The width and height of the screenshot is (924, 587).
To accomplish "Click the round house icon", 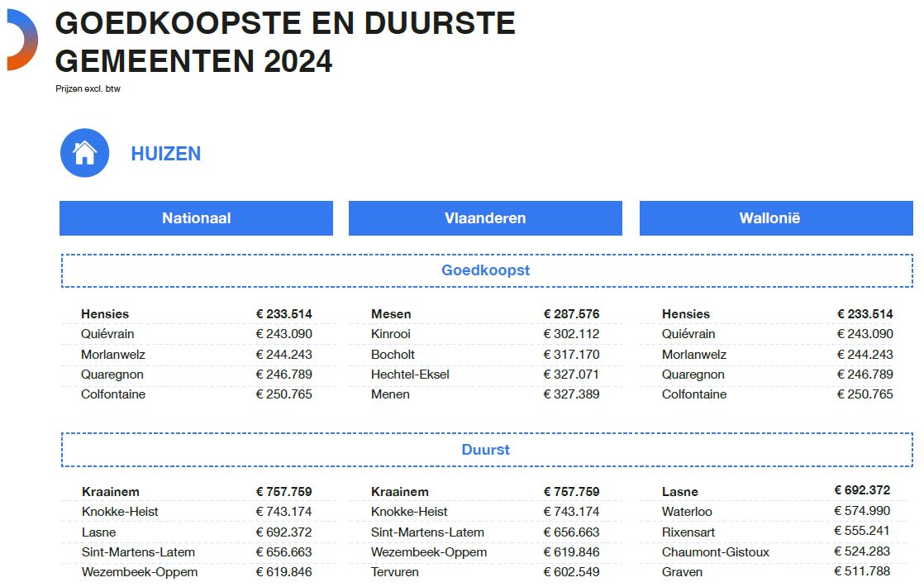I will pyautogui.click(x=85, y=153).
